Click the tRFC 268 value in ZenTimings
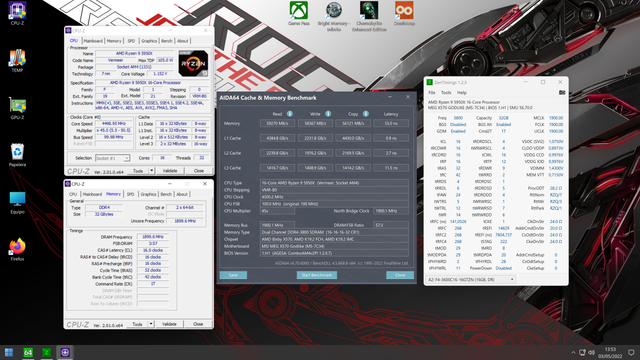Image resolution: width=640 pixels, height=360 pixels. coord(458,228)
